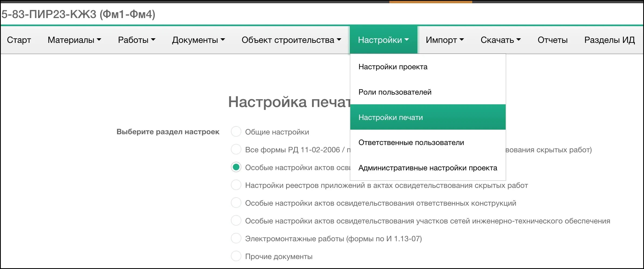Select the Общие настройки radio button
The image size is (644, 269).
[x=236, y=132]
